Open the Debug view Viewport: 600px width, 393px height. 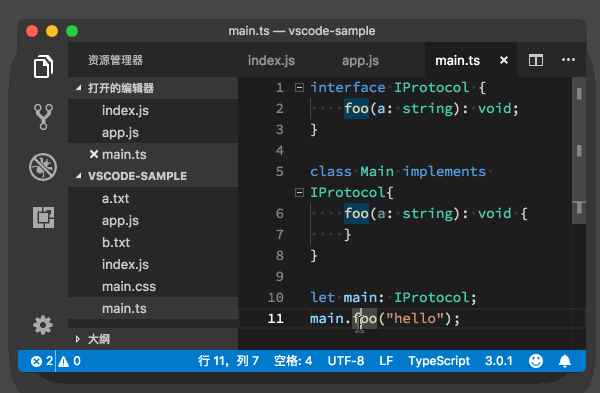pos(43,167)
